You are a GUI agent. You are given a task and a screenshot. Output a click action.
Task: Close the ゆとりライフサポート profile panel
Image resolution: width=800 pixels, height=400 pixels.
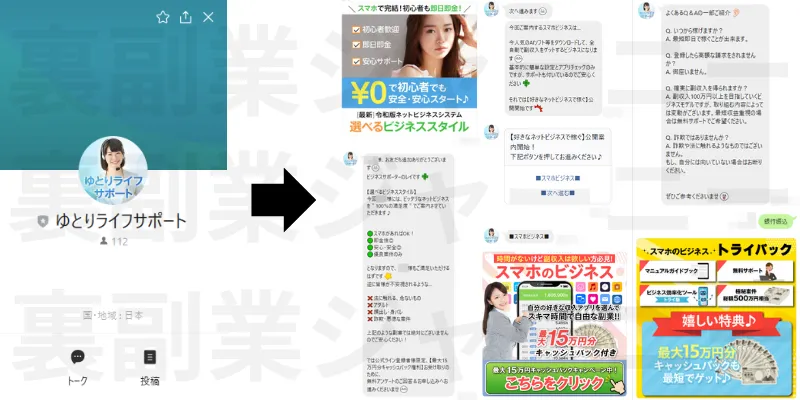(x=208, y=17)
